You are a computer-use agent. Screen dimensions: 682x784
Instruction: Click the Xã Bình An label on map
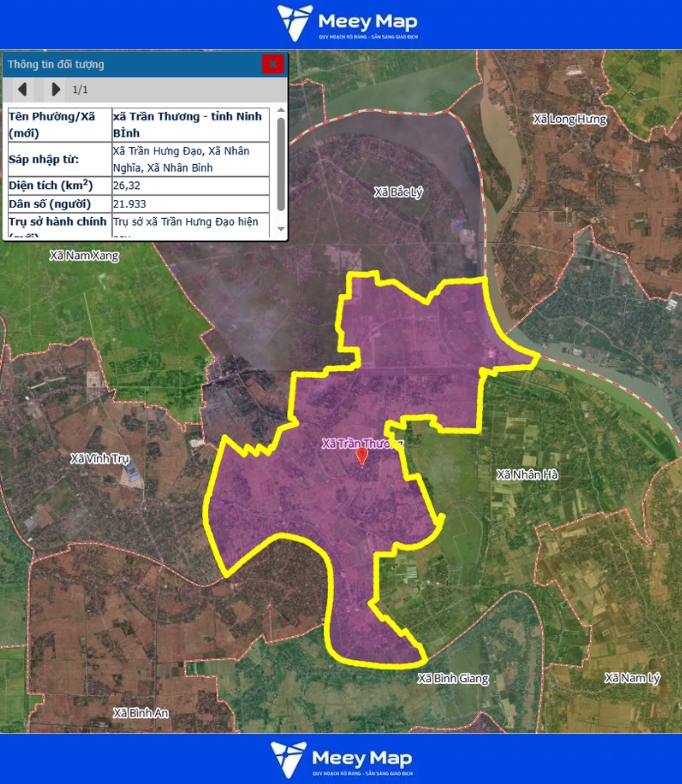click(x=141, y=713)
